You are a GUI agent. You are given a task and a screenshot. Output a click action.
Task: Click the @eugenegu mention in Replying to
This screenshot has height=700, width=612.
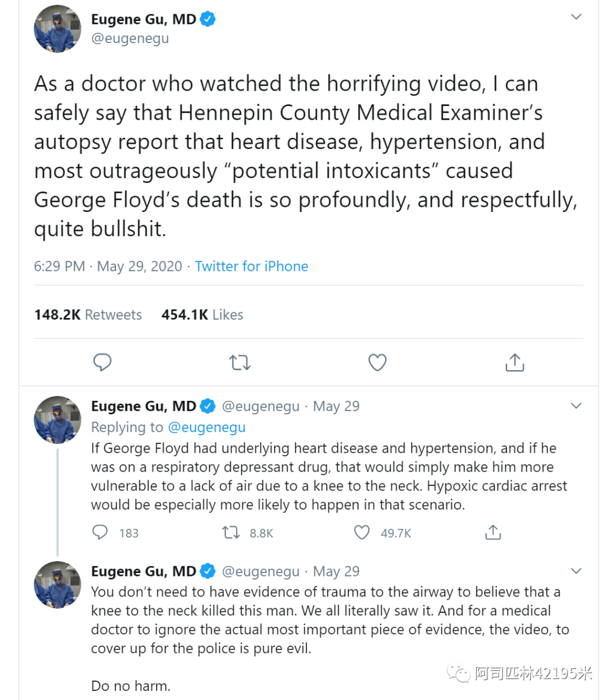point(207,427)
